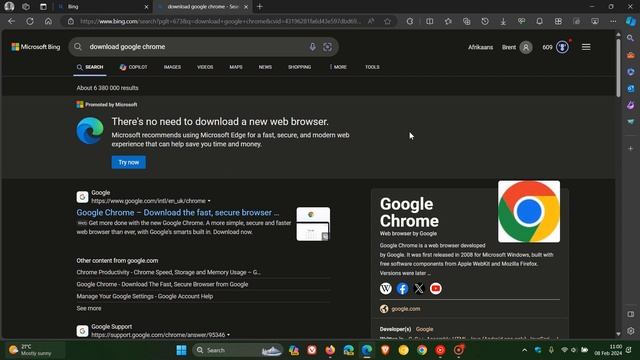The width and height of the screenshot is (640, 360).
Task: Go back to the previous page
Action: pyautogui.click(x=11, y=21)
